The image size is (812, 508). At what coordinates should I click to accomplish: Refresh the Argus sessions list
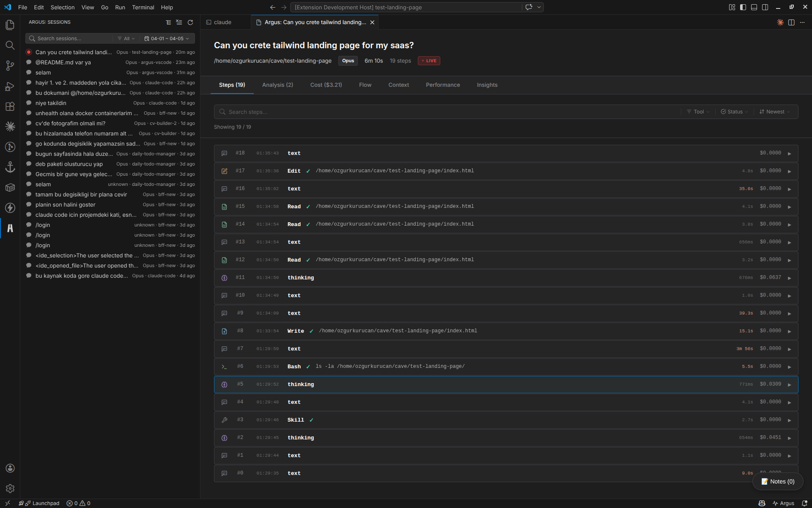coord(190,22)
